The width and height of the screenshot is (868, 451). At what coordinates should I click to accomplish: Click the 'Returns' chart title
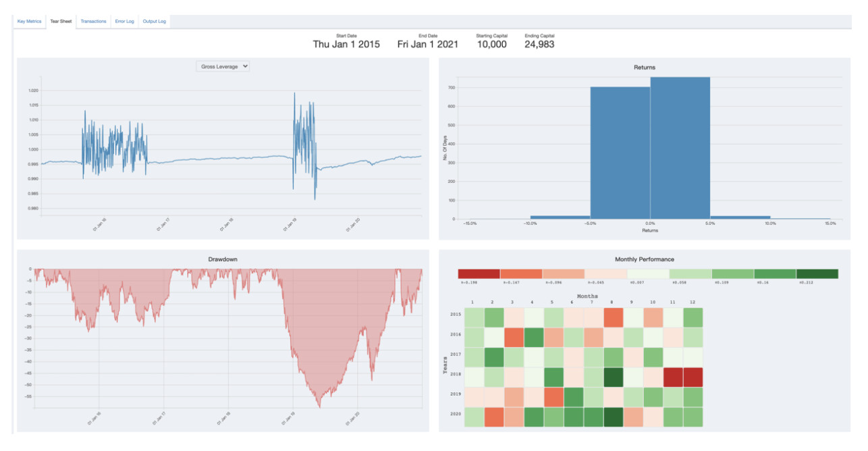645,68
